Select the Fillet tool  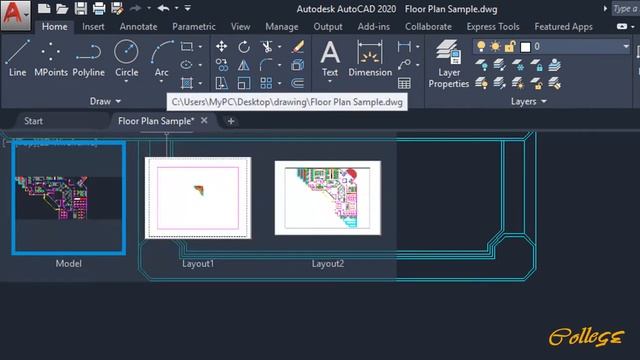(266, 65)
